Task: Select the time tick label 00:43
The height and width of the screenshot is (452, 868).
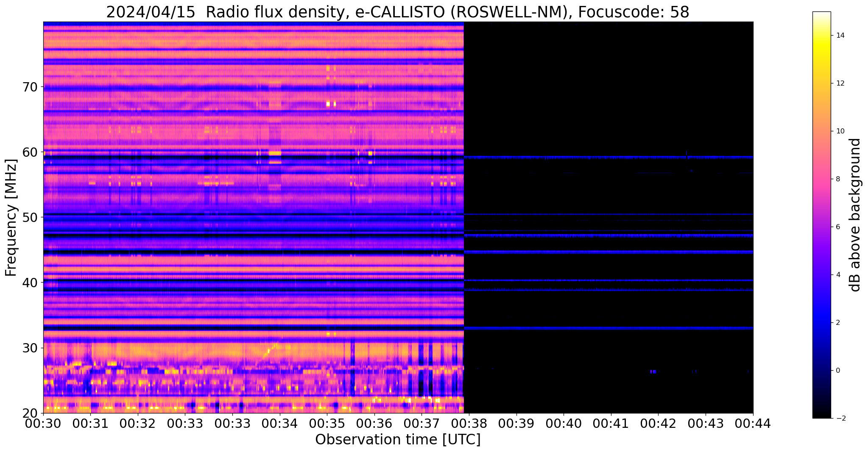Action: pyautogui.click(x=706, y=424)
